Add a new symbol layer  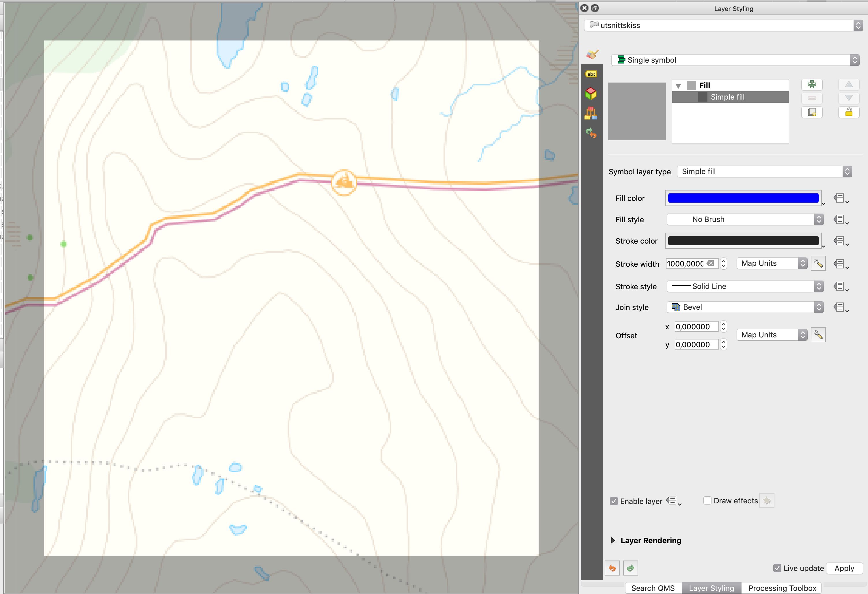pyautogui.click(x=812, y=84)
